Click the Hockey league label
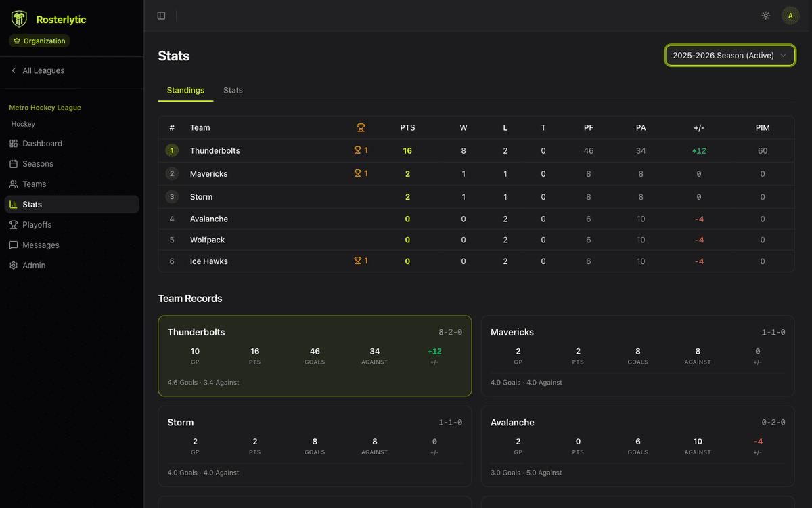 (x=22, y=124)
